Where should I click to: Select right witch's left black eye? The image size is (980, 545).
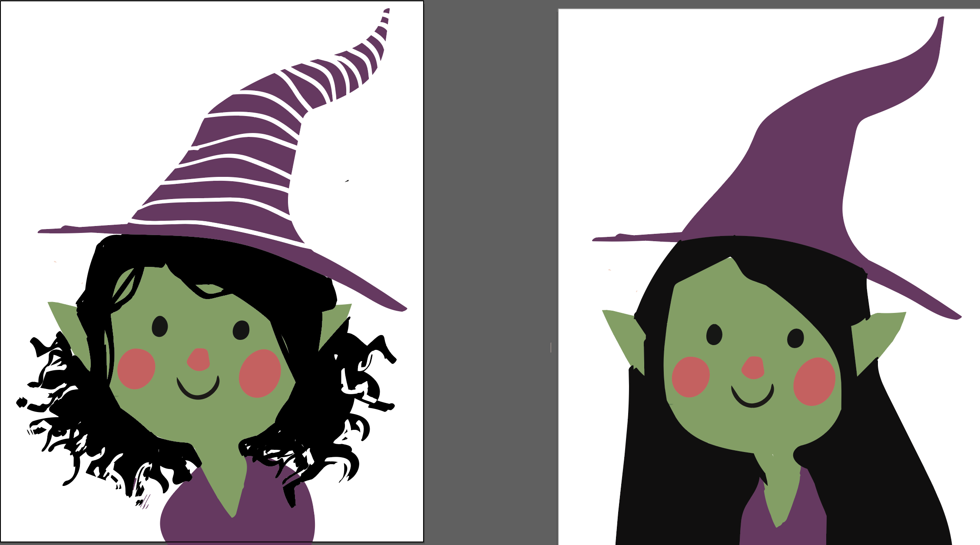click(x=714, y=334)
